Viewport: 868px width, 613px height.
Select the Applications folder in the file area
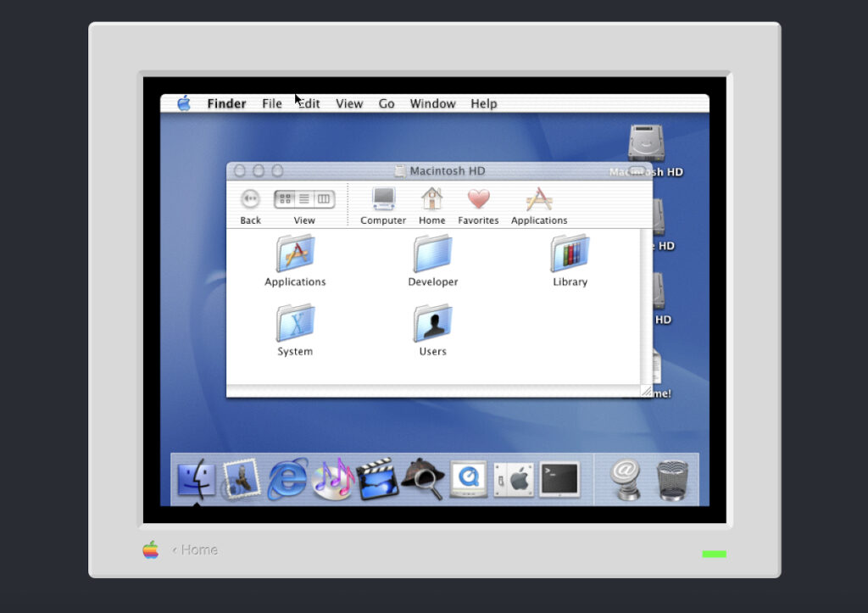(295, 254)
